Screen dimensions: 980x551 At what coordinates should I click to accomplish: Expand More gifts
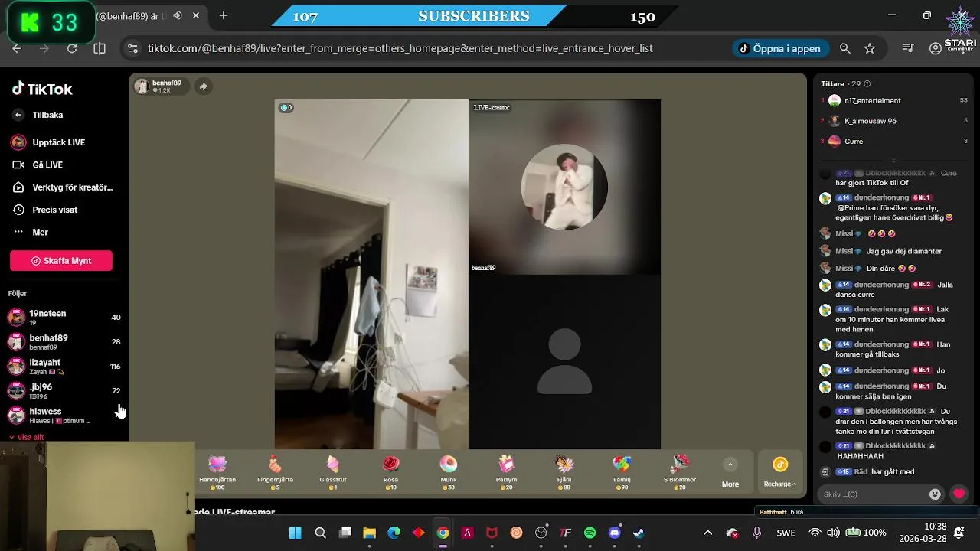click(x=730, y=473)
